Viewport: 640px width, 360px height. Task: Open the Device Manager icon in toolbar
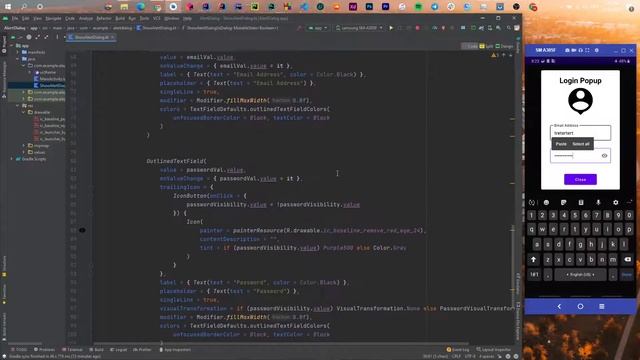point(490,28)
